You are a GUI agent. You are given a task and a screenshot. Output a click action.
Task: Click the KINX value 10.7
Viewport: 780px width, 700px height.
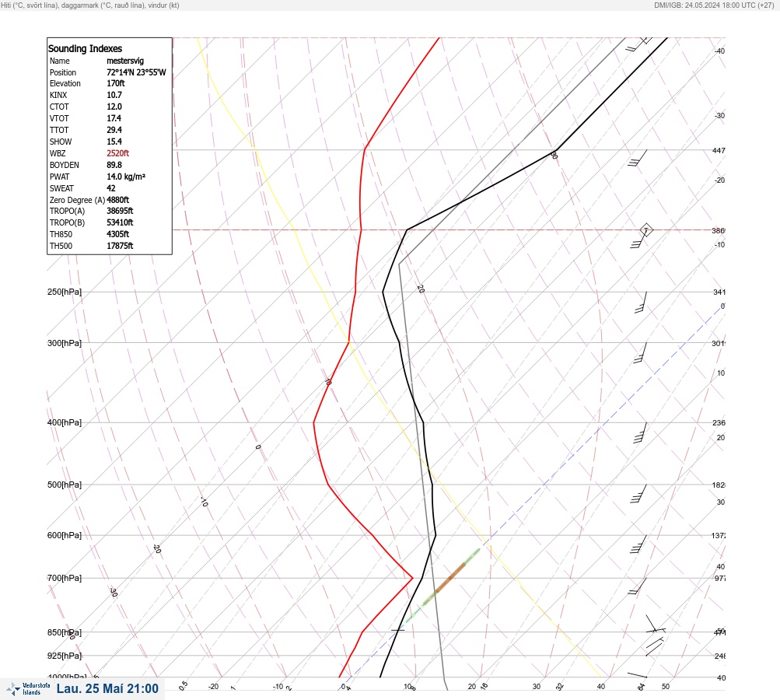pyautogui.click(x=114, y=95)
